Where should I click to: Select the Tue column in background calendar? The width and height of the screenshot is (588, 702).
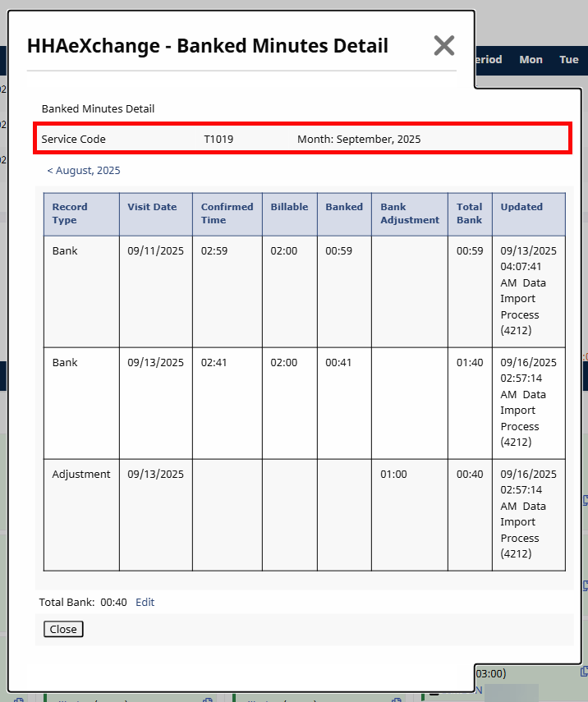pyautogui.click(x=569, y=60)
